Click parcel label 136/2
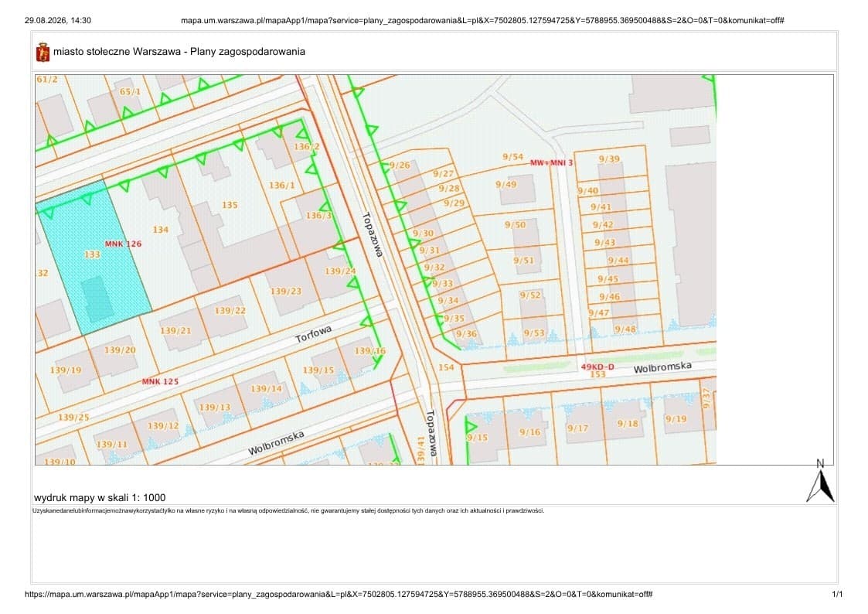This screenshot has height=614, width=868. 307,147
